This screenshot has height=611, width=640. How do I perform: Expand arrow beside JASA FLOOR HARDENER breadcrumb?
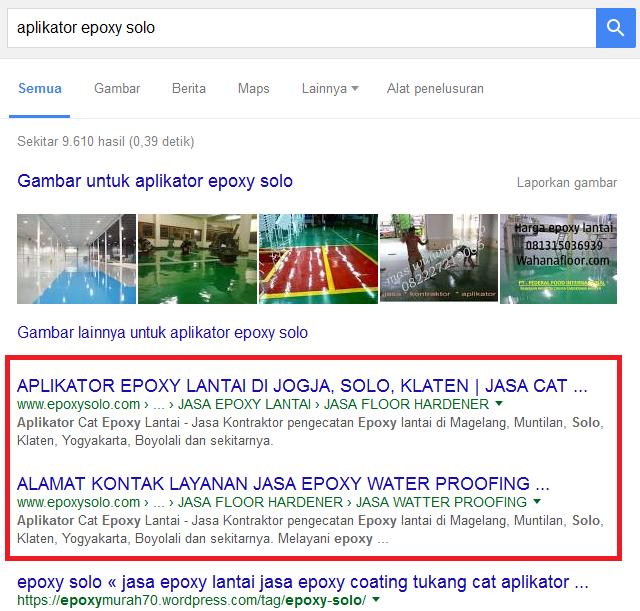(x=499, y=404)
